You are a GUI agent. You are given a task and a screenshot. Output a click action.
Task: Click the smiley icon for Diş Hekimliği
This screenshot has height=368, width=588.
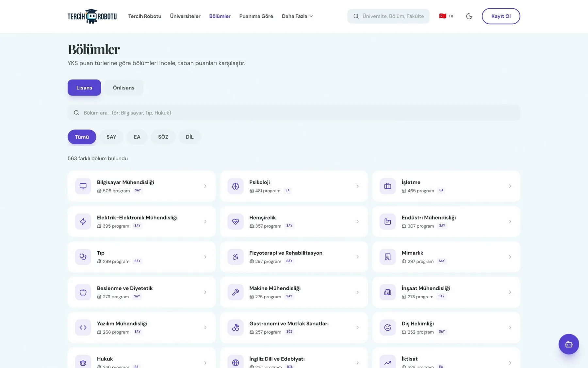388,327
